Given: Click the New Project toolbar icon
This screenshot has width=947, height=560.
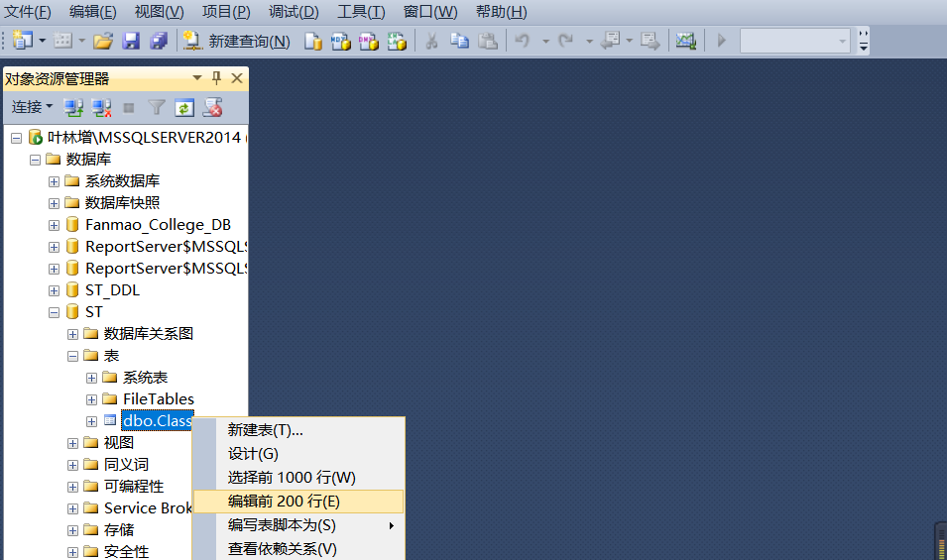Looking at the screenshot, I should click(23, 41).
